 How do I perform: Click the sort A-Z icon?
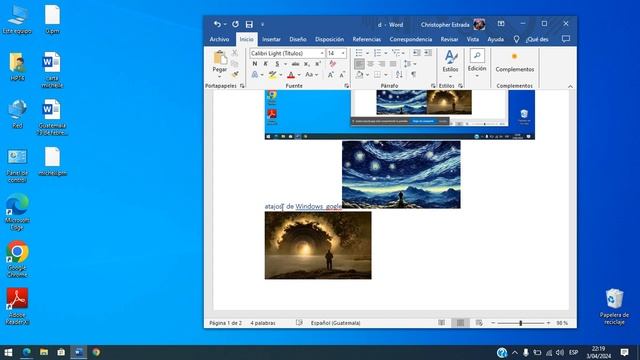(x=399, y=75)
